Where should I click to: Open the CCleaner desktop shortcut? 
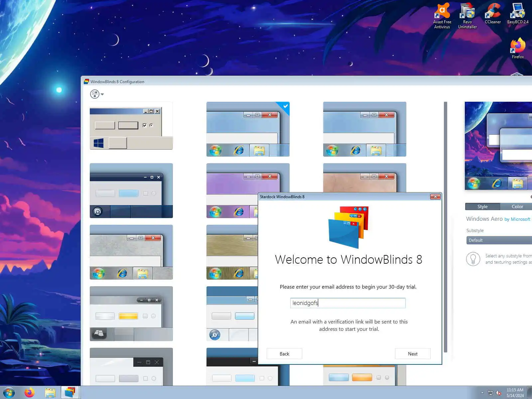493,13
